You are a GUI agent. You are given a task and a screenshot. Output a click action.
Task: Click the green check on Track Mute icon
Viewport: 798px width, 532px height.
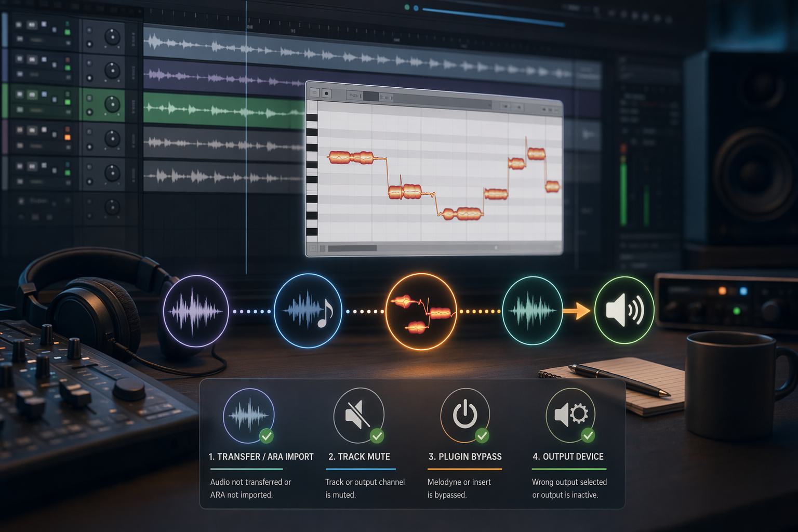point(377,436)
